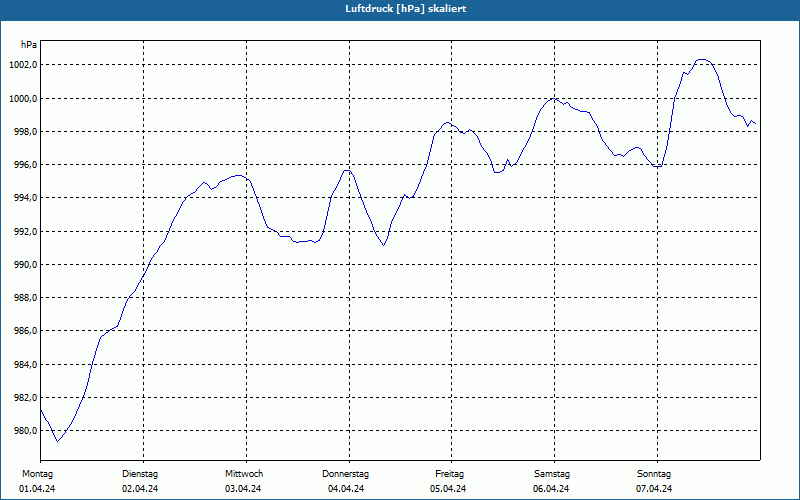Select the 998,0 axis value
The height and width of the screenshot is (500, 800).
click(x=26, y=132)
